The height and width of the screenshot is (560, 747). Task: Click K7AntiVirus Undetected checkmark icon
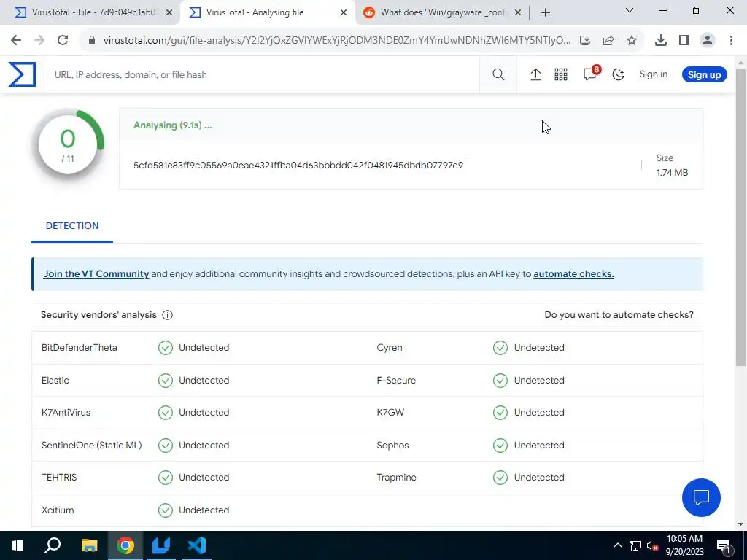tap(166, 413)
